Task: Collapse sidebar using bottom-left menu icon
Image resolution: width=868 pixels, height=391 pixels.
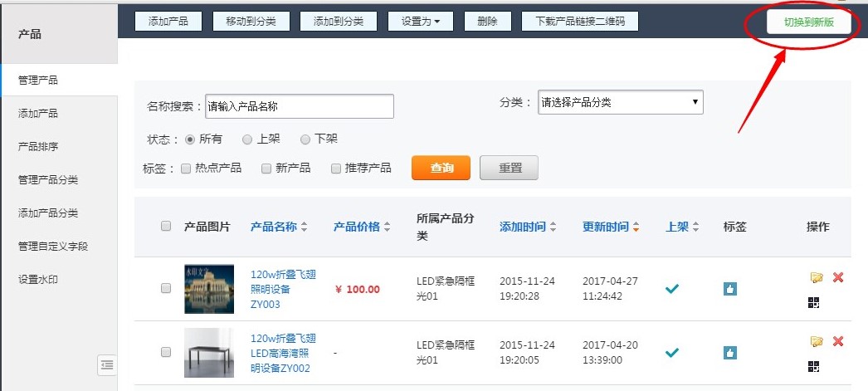Action: [106, 364]
